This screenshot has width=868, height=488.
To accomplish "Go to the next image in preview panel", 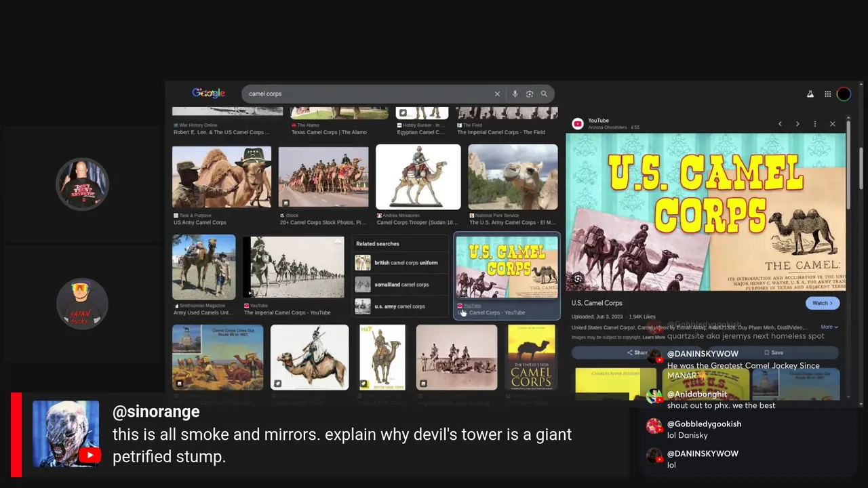I will coord(797,124).
